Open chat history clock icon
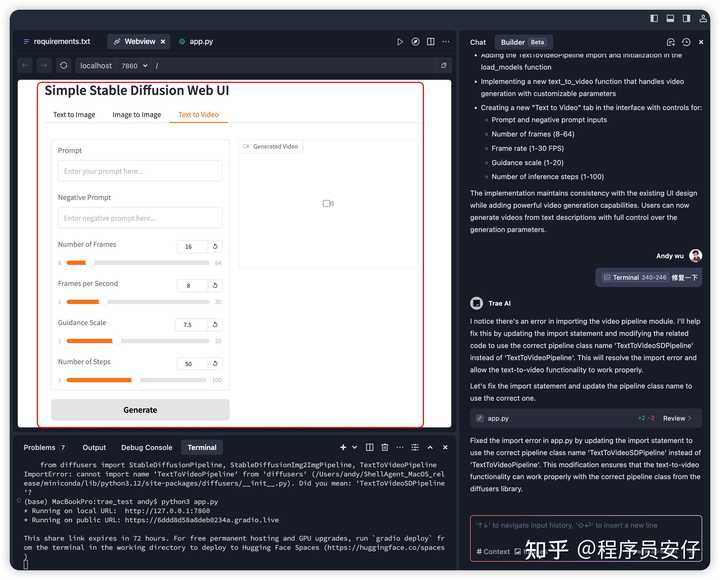720x580 pixels. pyautogui.click(x=686, y=42)
